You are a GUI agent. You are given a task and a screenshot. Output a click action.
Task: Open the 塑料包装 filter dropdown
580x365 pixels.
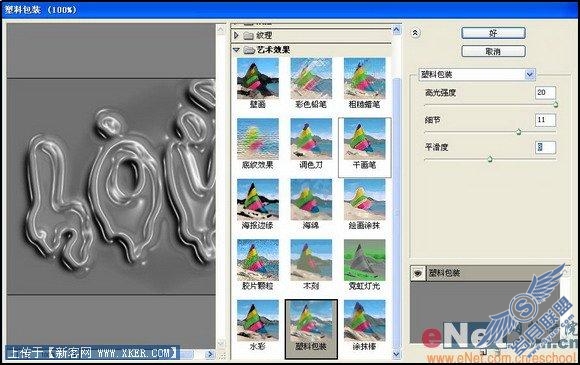click(530, 74)
